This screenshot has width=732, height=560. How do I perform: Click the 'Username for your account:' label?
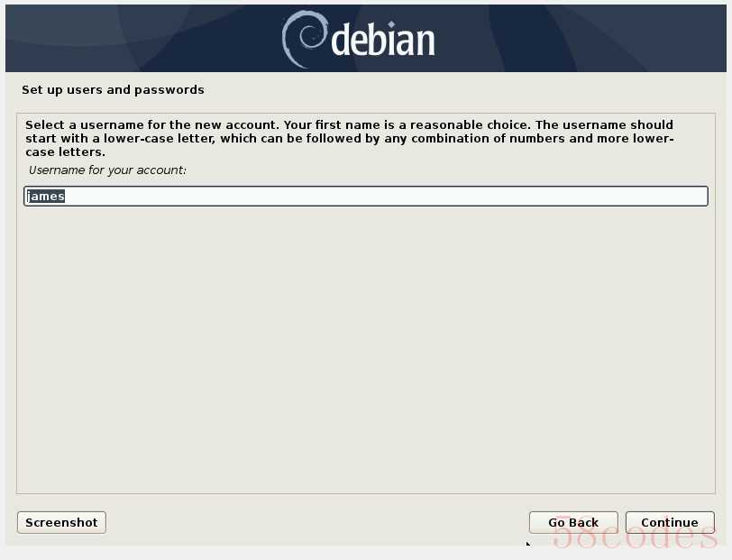[107, 170]
